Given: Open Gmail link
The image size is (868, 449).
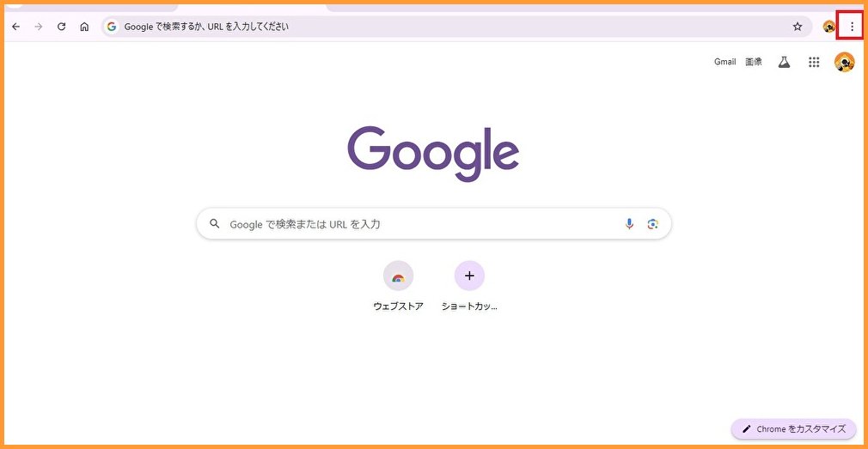Looking at the screenshot, I should (724, 62).
